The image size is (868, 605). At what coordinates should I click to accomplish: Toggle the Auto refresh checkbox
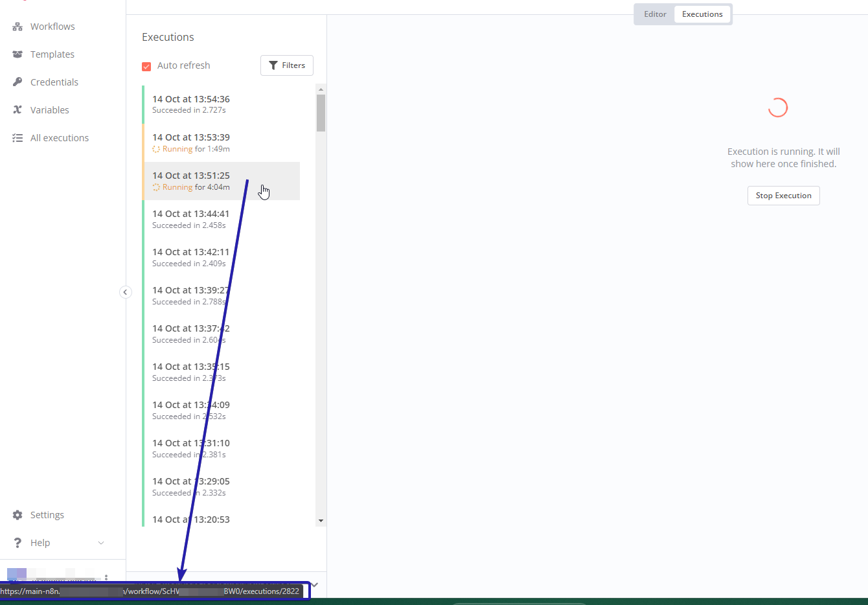tap(146, 66)
